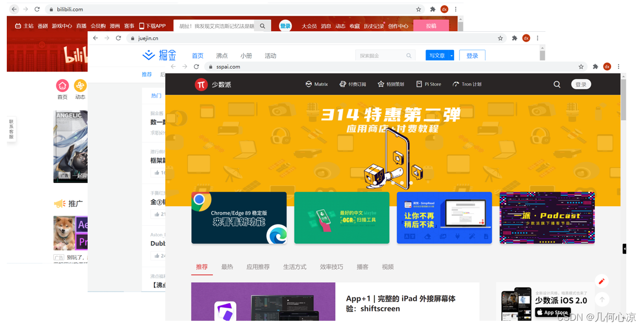The height and width of the screenshot is (327, 644).
Task: Reload the sspai.com page
Action: [196, 67]
